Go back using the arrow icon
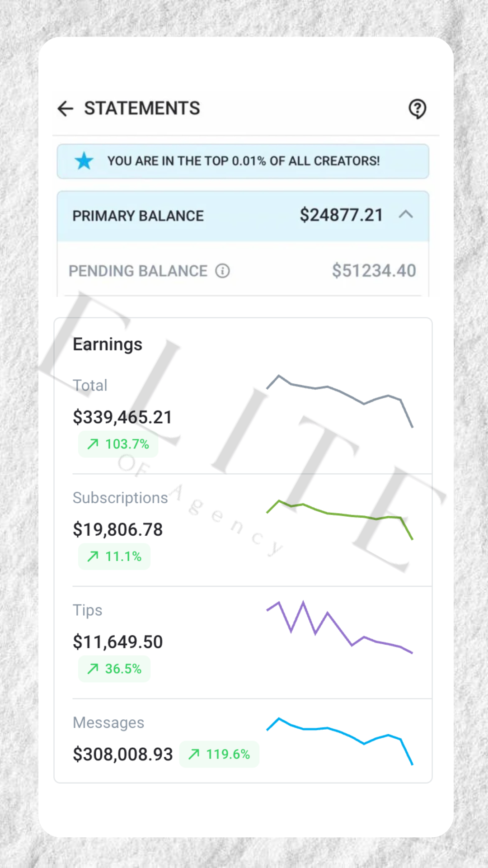 [66, 109]
